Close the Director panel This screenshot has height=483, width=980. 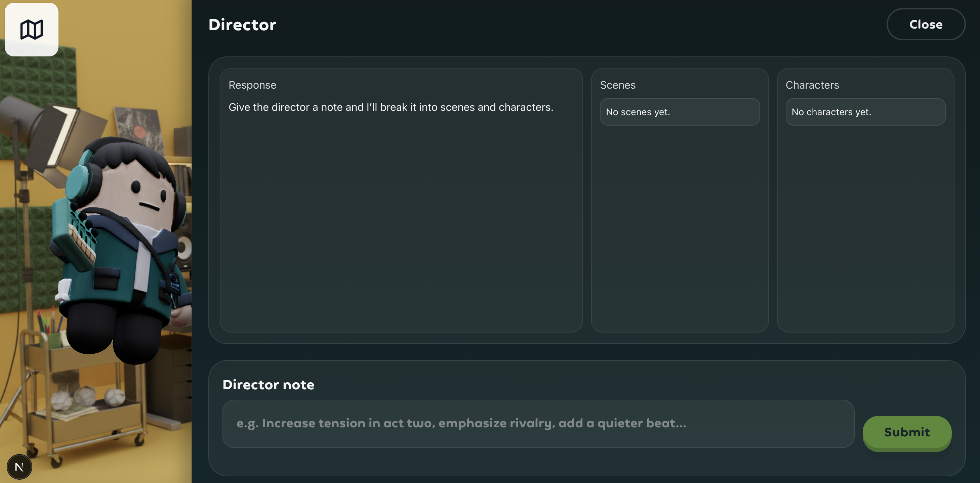pyautogui.click(x=926, y=24)
